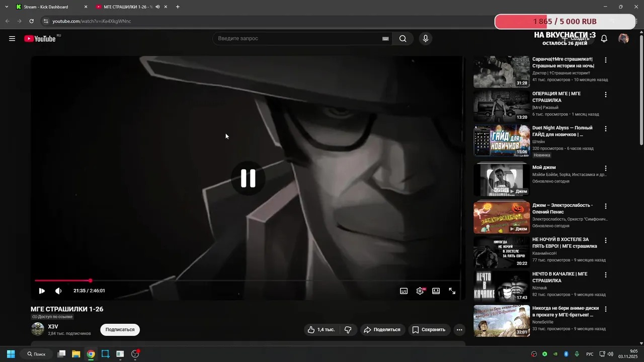The height and width of the screenshot is (362, 644).
Task: Open the X3V channel avatar
Action: coord(38,329)
